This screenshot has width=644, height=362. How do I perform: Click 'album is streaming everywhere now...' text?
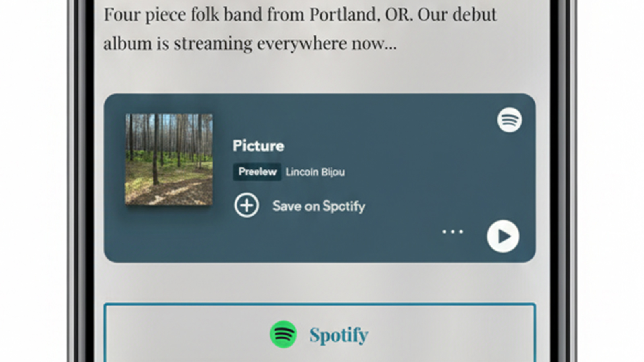pyautogui.click(x=250, y=44)
